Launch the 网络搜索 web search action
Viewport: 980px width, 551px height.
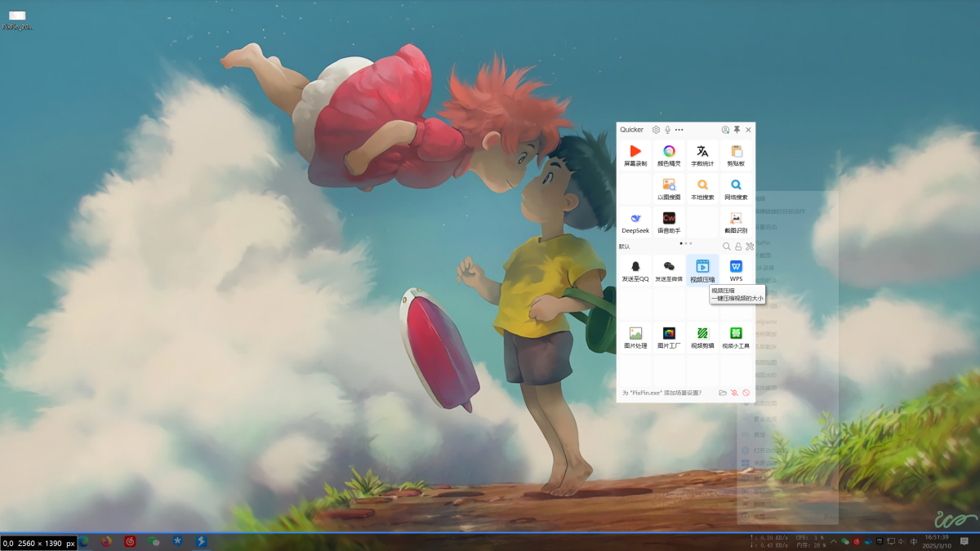[x=736, y=189]
